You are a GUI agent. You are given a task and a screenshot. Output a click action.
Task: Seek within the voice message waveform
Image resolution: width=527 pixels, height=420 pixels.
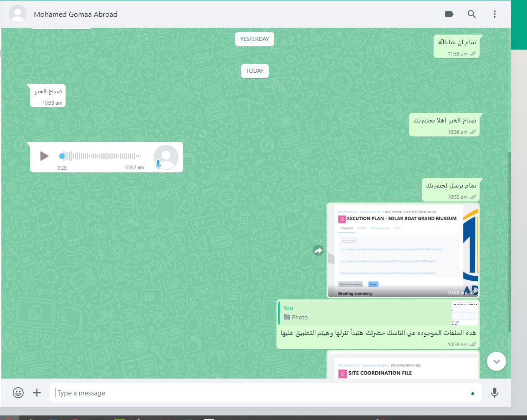[100, 156]
